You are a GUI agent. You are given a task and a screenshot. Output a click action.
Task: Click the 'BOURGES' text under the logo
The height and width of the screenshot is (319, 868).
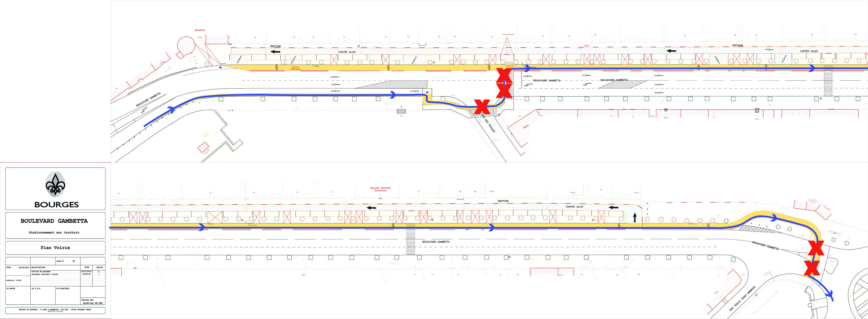click(56, 204)
